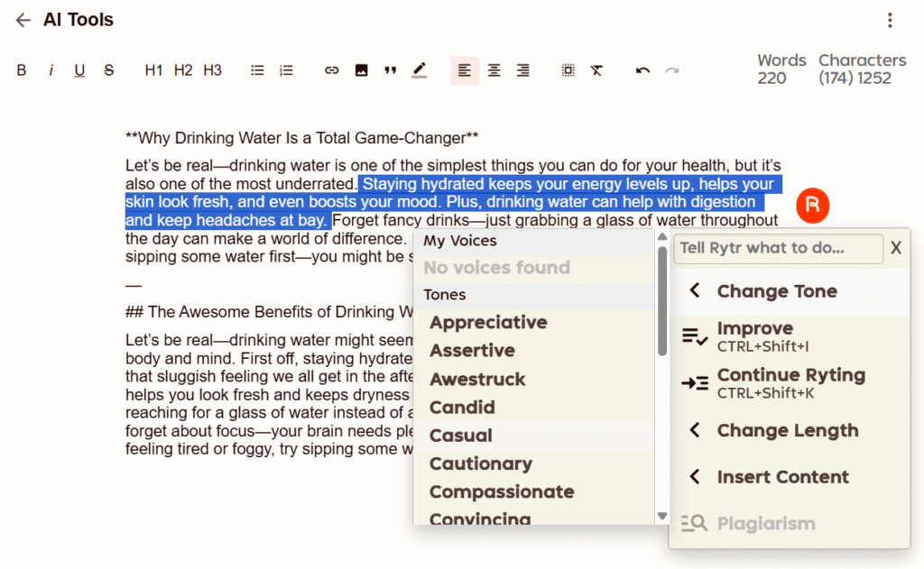This screenshot has width=924, height=569.
Task: Center align the paragraph
Action: pos(494,70)
